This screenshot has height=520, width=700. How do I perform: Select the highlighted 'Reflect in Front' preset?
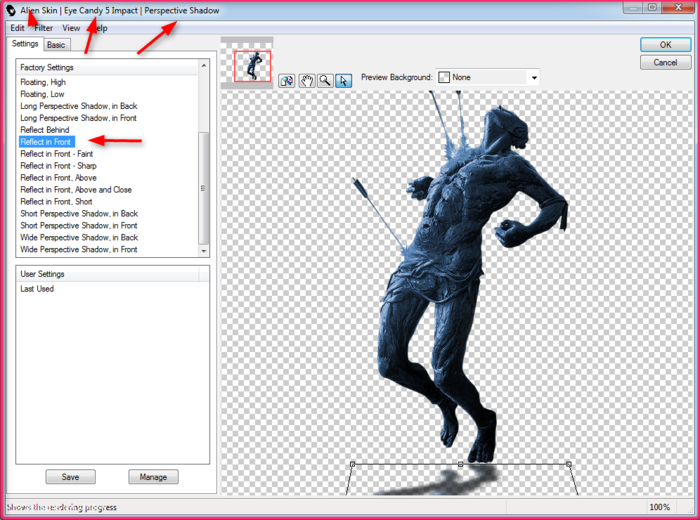click(x=46, y=142)
